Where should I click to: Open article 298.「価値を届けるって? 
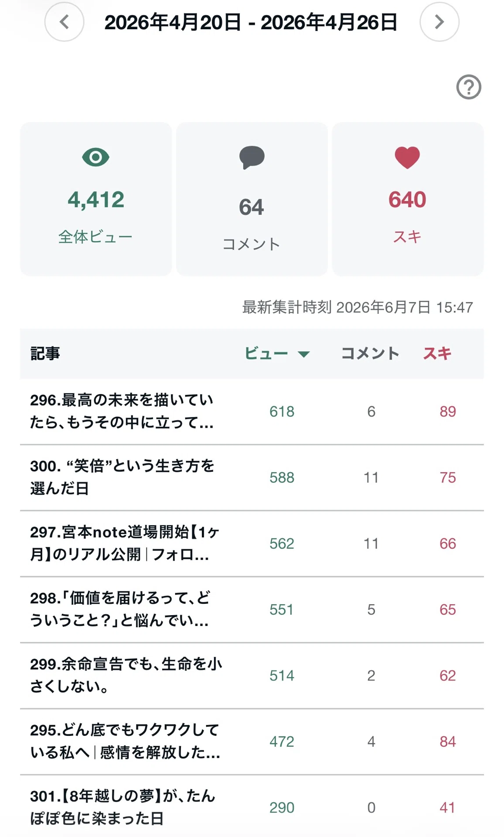120,609
